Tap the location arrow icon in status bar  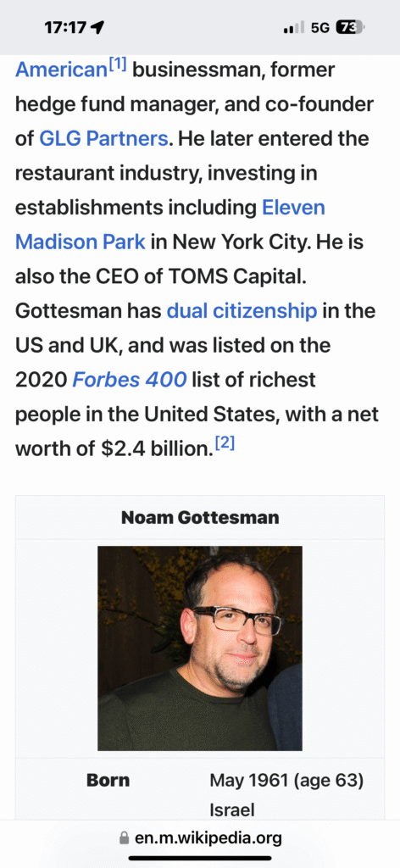(99, 27)
